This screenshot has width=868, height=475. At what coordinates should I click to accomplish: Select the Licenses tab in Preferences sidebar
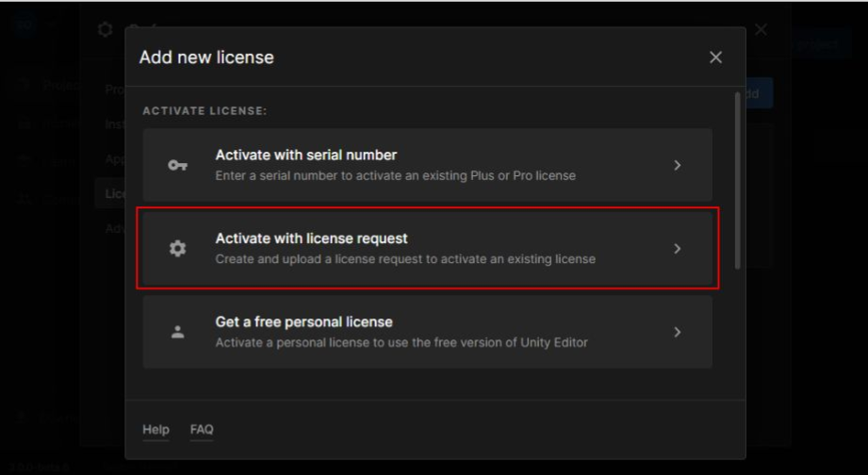click(111, 193)
